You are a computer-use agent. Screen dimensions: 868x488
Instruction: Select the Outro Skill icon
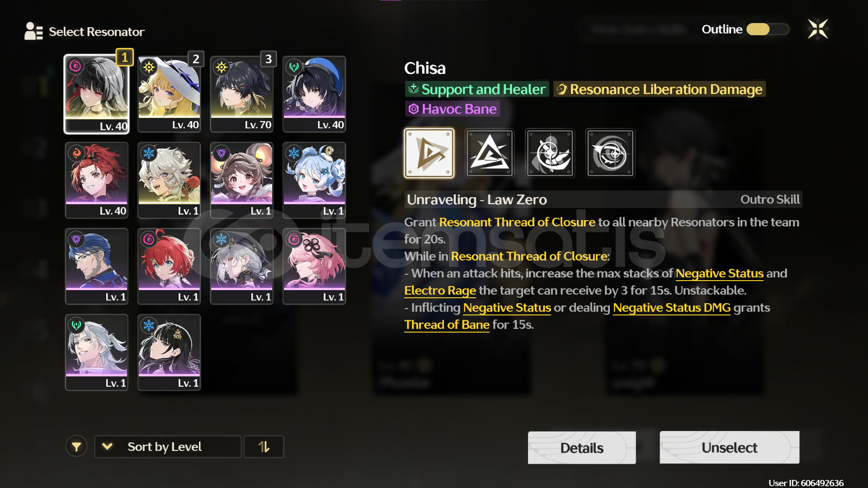(429, 153)
